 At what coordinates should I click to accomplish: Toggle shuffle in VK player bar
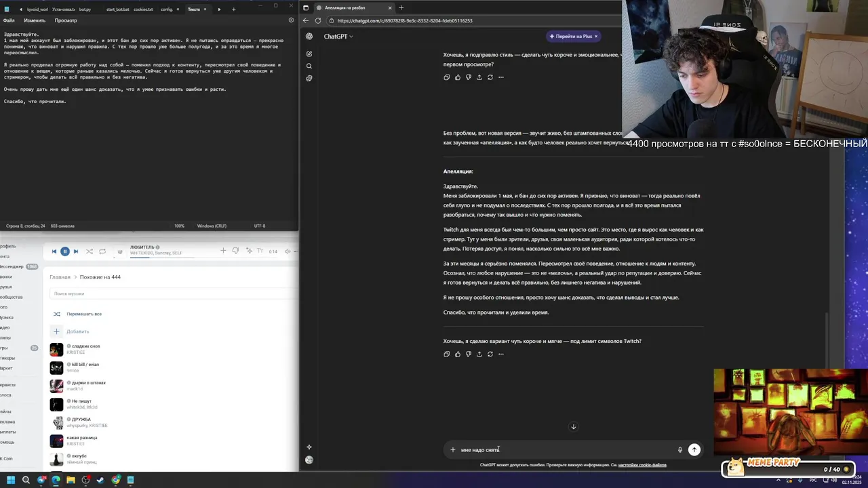(x=89, y=251)
